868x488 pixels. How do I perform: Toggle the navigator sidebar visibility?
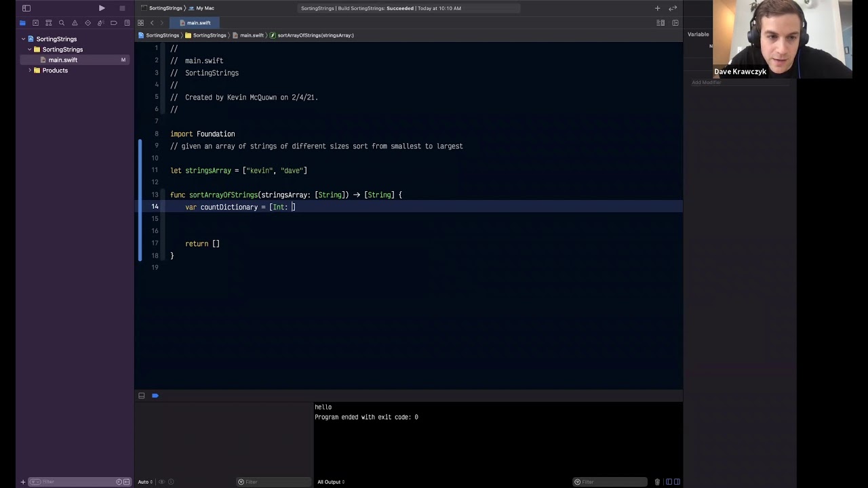26,8
